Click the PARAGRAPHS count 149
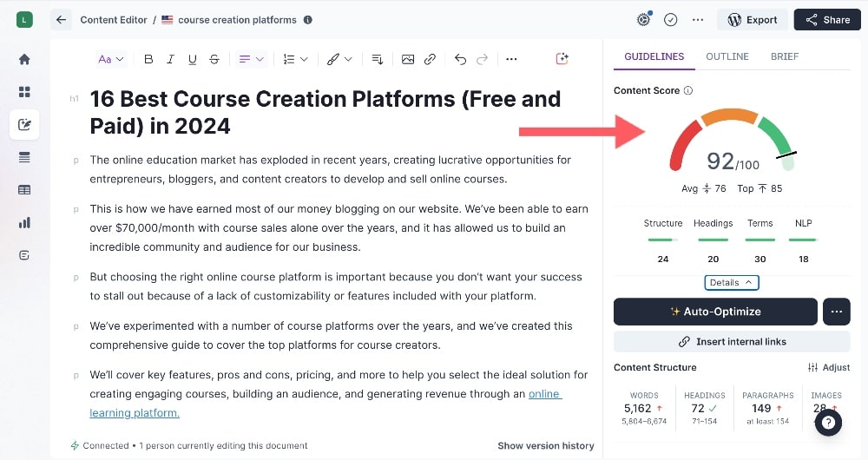The width and height of the screenshot is (868, 460). pos(761,409)
